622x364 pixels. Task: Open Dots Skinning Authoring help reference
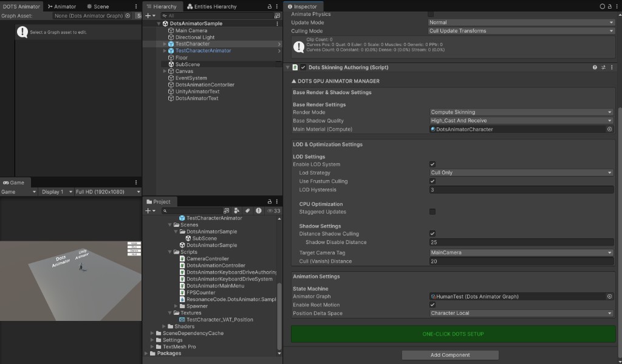(x=595, y=67)
